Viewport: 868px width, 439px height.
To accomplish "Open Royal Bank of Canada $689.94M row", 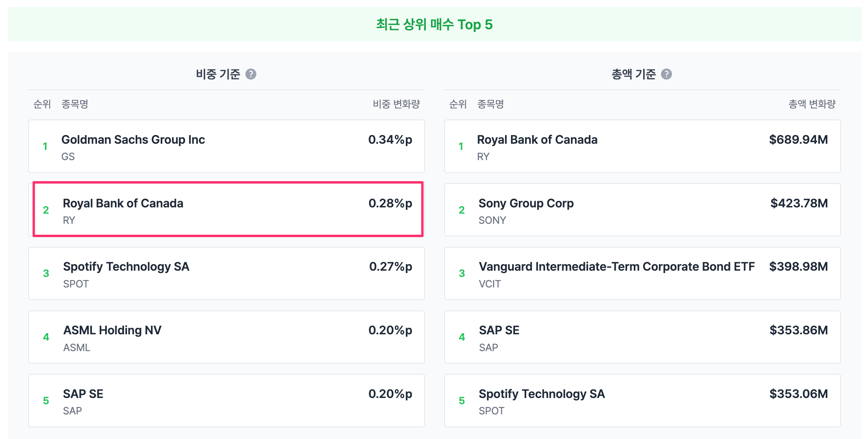I will click(x=642, y=146).
